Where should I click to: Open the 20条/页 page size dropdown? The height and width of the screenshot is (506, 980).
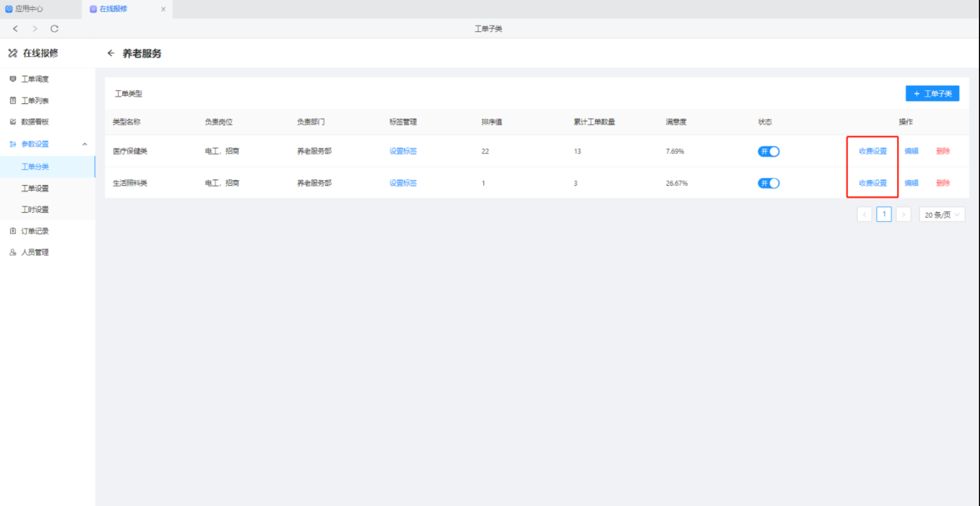(942, 215)
